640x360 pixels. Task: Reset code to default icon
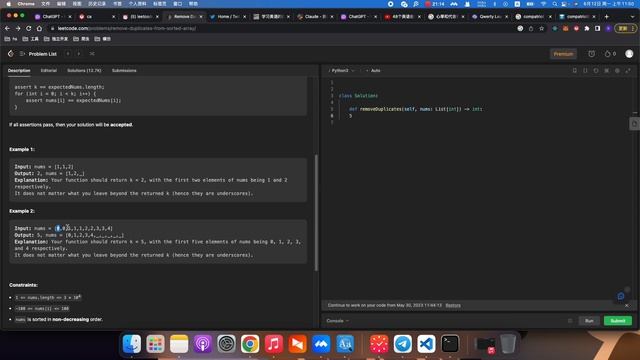pos(596,71)
